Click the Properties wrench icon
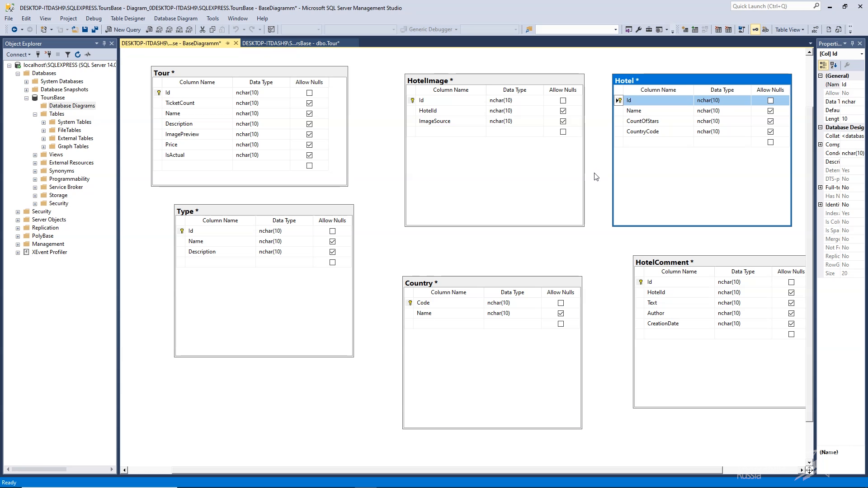868x488 pixels. point(638,29)
